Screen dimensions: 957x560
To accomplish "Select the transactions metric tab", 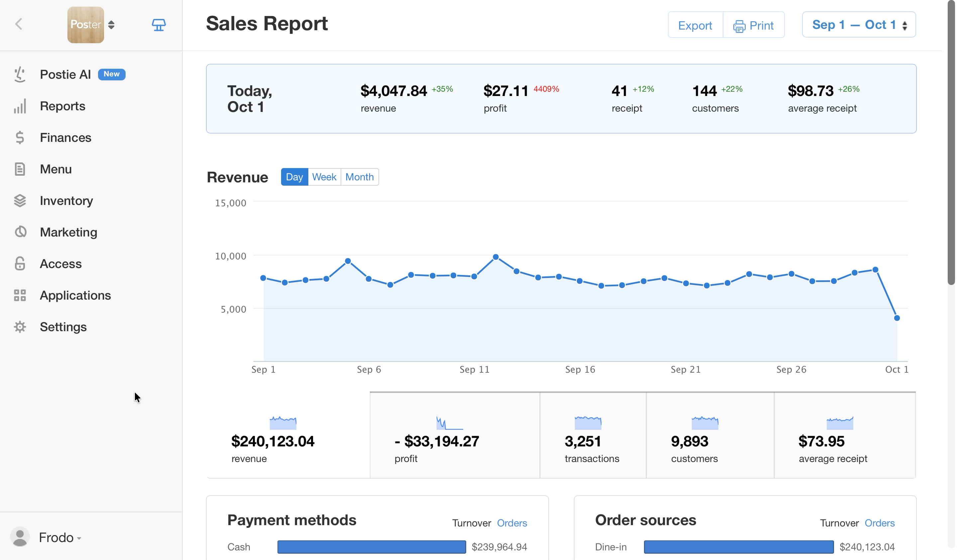I will click(x=593, y=435).
